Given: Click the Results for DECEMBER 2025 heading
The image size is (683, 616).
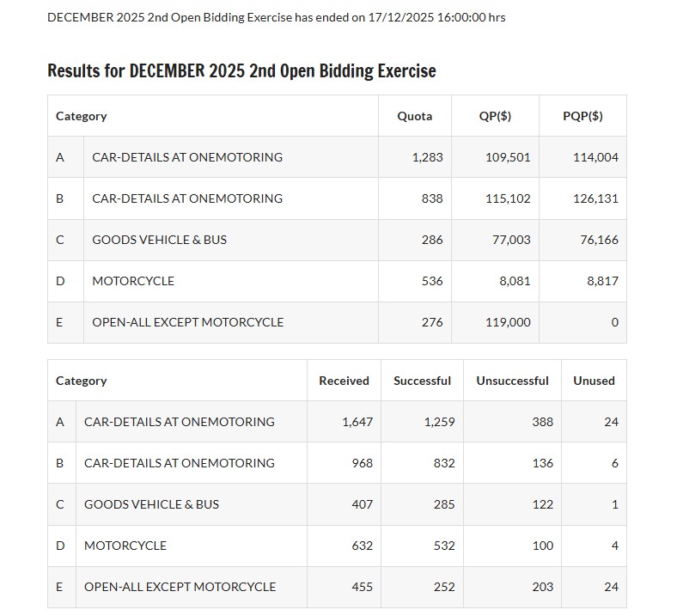Looking at the screenshot, I should coord(241,70).
